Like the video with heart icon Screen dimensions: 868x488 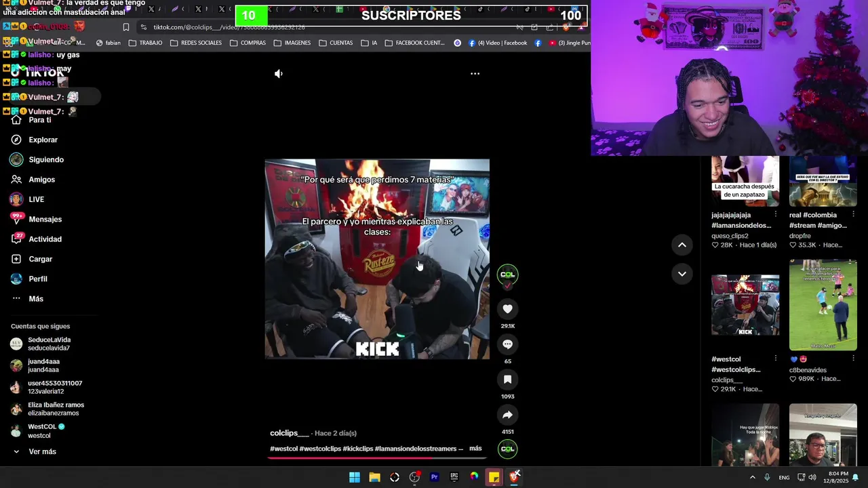tap(507, 309)
